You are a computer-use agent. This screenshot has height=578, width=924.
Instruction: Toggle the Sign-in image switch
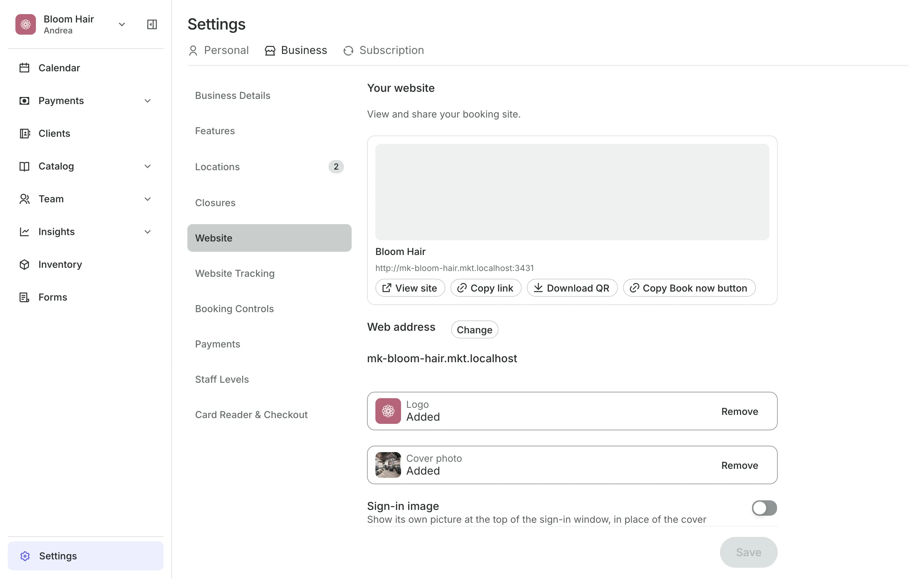(x=765, y=508)
